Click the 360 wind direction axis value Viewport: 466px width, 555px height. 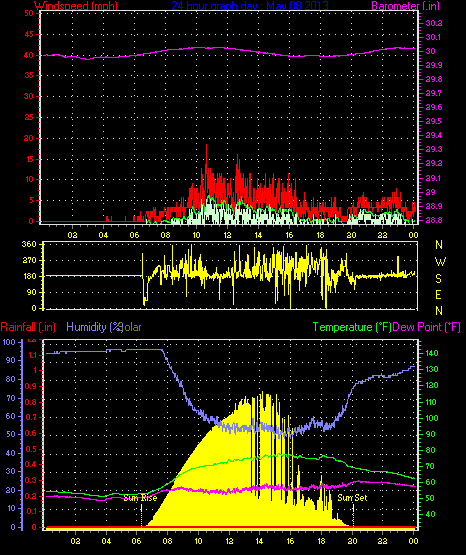(x=29, y=244)
